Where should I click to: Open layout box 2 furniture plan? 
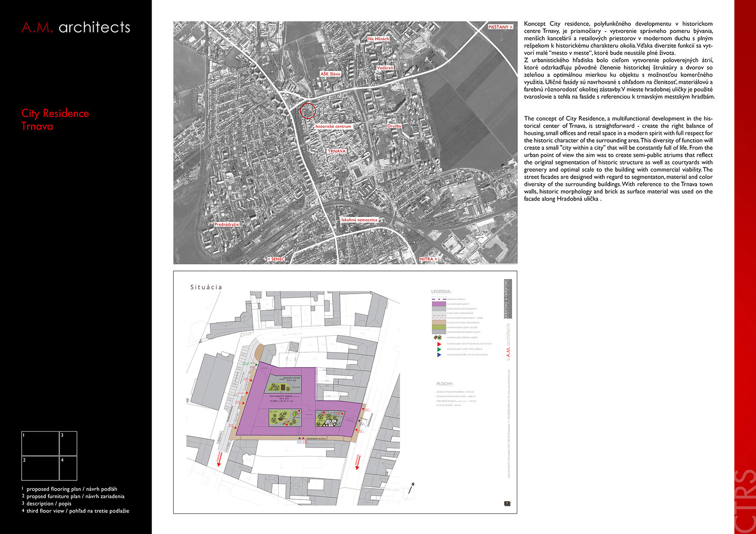(40, 468)
